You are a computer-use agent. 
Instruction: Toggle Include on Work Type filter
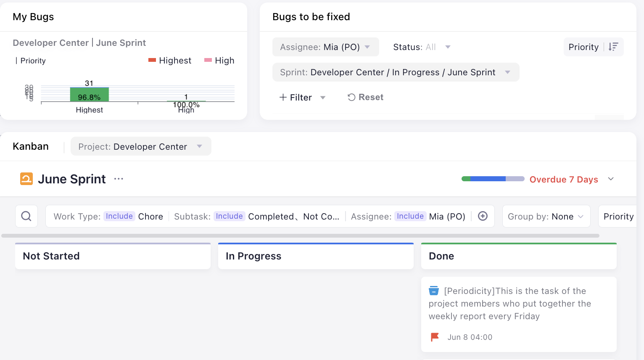tap(119, 216)
